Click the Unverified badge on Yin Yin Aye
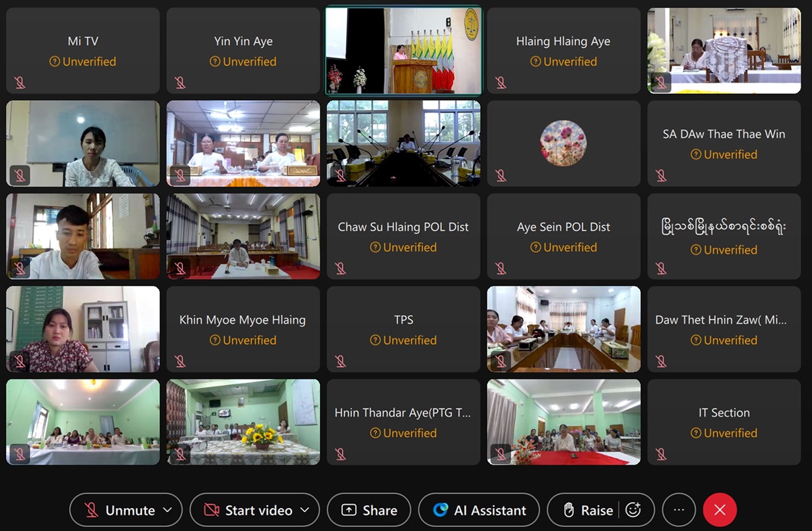The height and width of the screenshot is (531, 812). click(243, 62)
